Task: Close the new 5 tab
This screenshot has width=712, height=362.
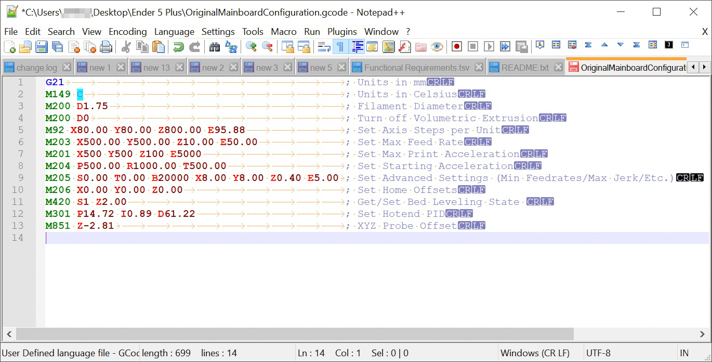Action: coord(341,67)
